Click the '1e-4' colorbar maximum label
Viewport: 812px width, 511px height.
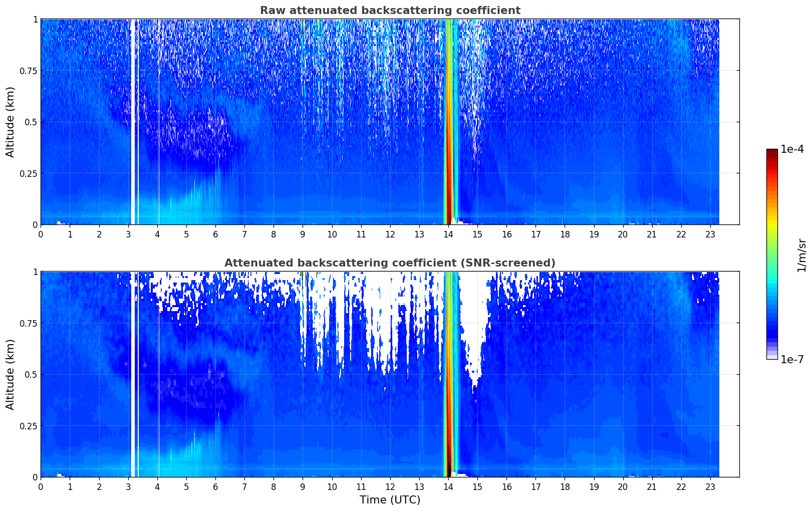792,149
